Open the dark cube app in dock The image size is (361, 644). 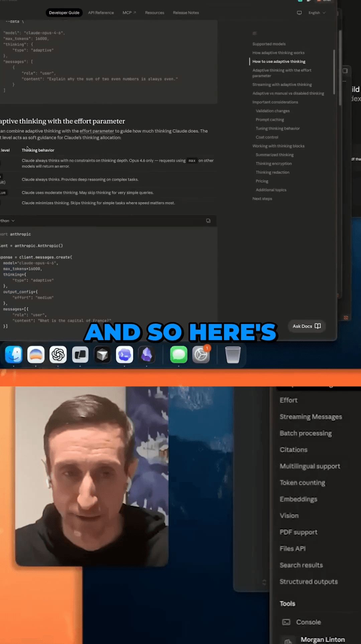(102, 354)
